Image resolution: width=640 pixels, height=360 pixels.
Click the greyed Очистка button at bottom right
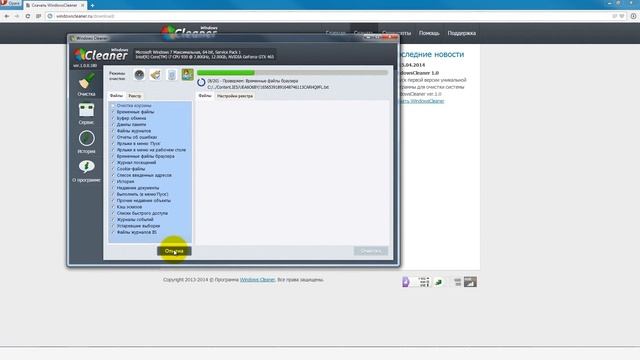371,251
